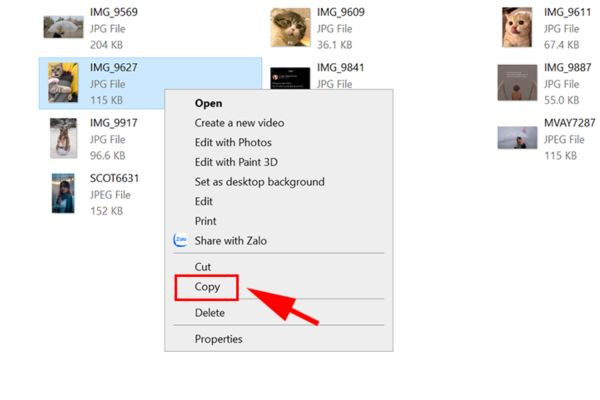Click the IMG_9887 file name

click(x=567, y=68)
